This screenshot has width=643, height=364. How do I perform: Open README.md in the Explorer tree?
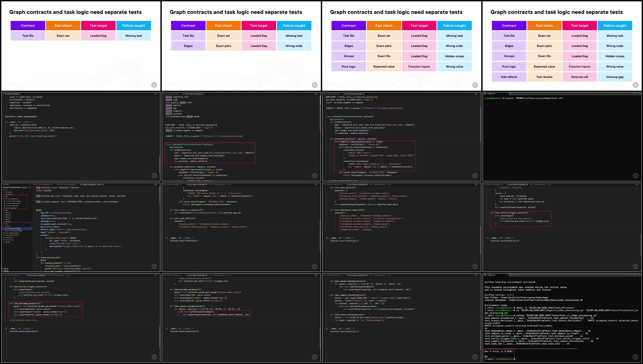tap(9, 238)
